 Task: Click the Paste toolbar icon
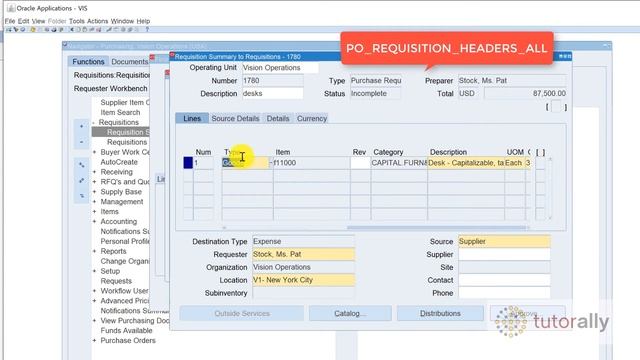(84, 29)
